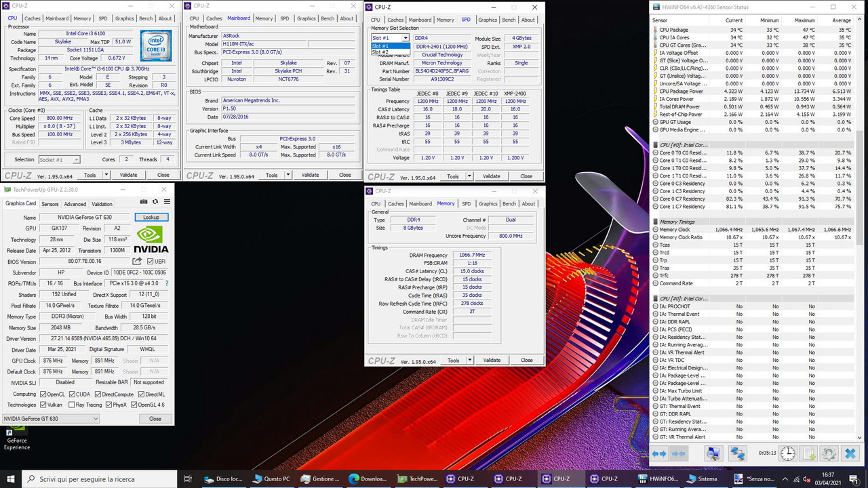Screen dimensions: 868x488
Task: Switch to Graphics tab in CPU-Z Memory window
Action: pos(488,203)
